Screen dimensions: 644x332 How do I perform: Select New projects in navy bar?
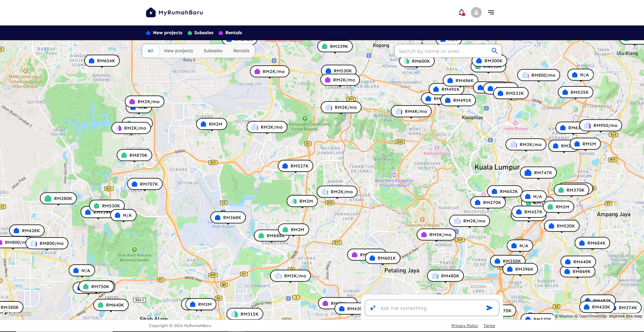coord(164,33)
